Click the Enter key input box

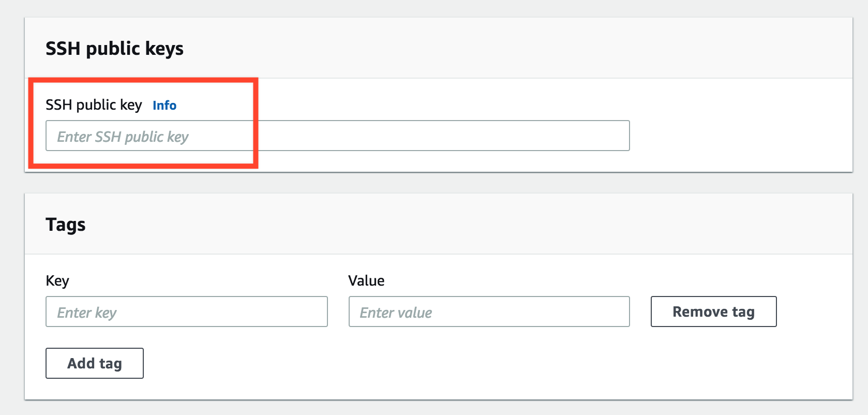point(187,312)
